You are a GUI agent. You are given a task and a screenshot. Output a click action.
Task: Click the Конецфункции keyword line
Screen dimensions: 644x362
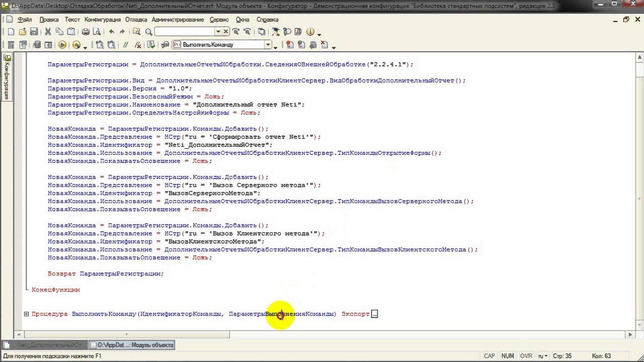(x=56, y=290)
